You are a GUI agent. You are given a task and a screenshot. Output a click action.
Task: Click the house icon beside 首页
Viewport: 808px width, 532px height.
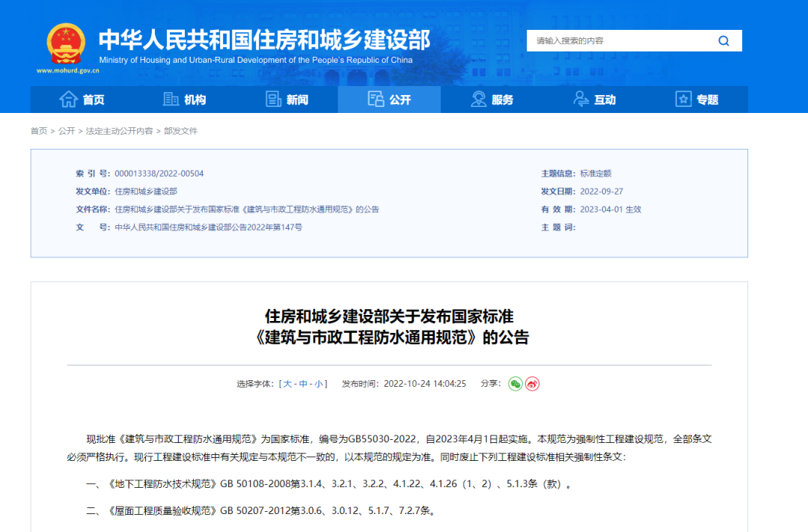click(x=68, y=100)
